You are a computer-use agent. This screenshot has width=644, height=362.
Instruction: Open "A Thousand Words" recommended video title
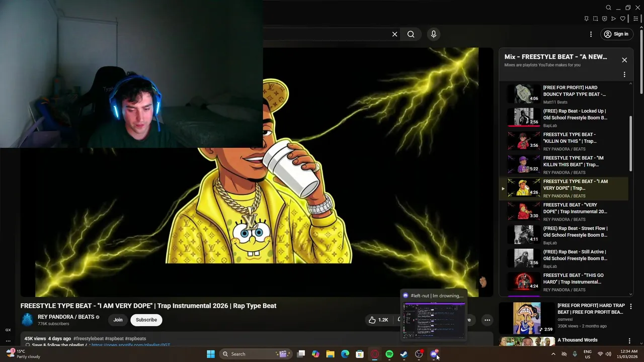[578, 340]
